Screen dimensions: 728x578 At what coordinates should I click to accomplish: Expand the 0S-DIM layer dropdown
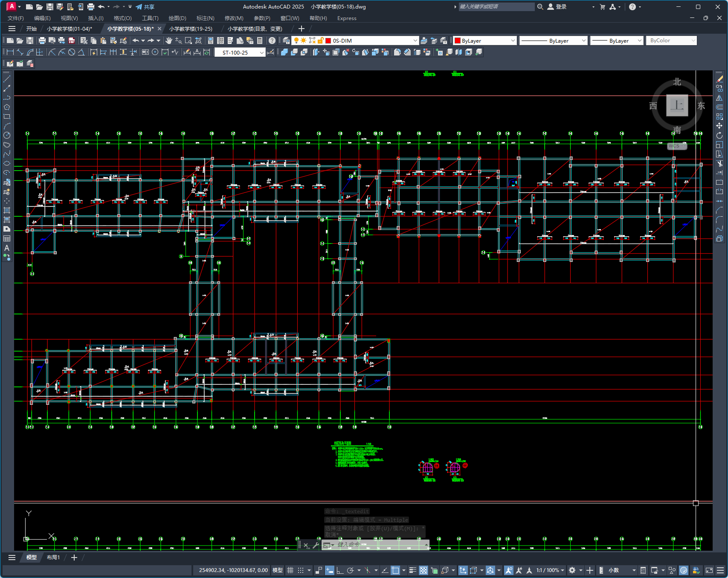(415, 41)
